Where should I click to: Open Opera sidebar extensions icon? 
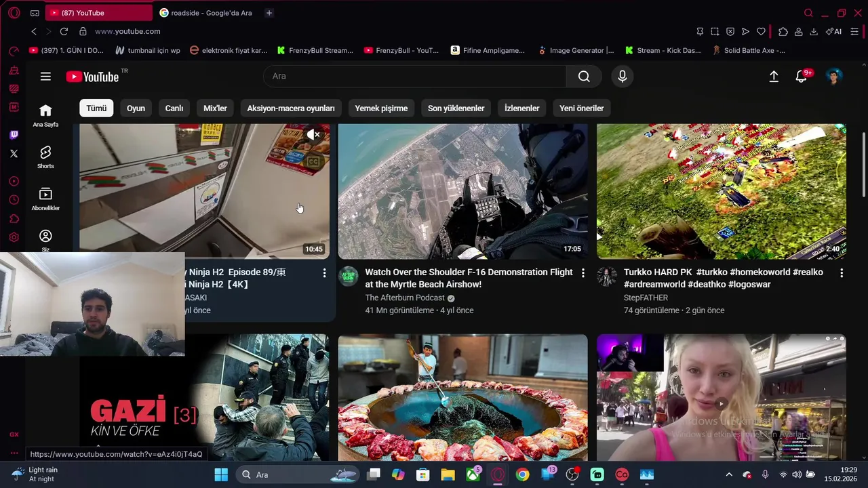(x=14, y=218)
